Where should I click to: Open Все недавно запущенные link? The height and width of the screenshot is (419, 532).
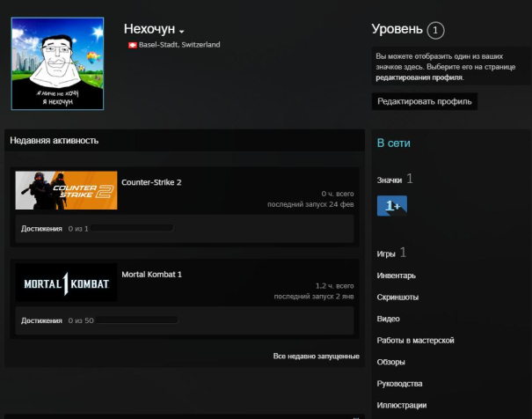316,357
